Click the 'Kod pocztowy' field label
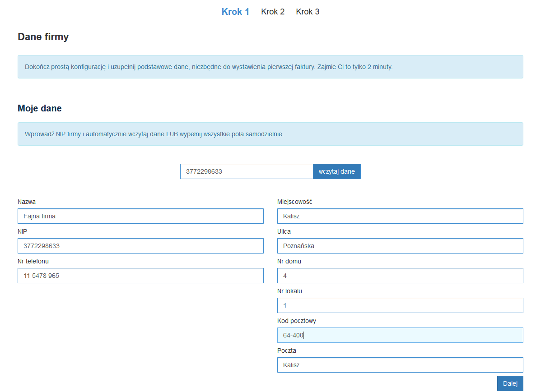 [x=296, y=321]
